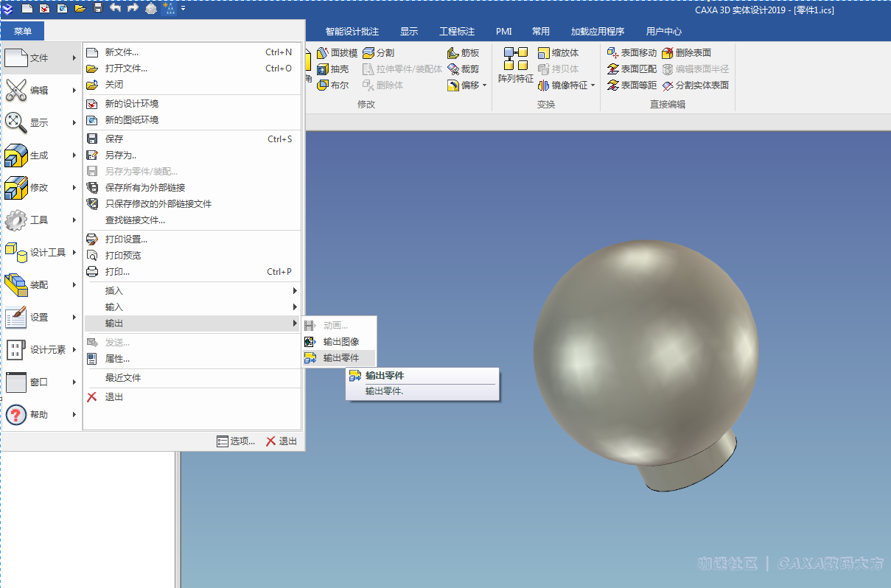Expand the 偏移 dropdown arrow
Viewport: 891px width, 588px height.
pyautogui.click(x=484, y=85)
